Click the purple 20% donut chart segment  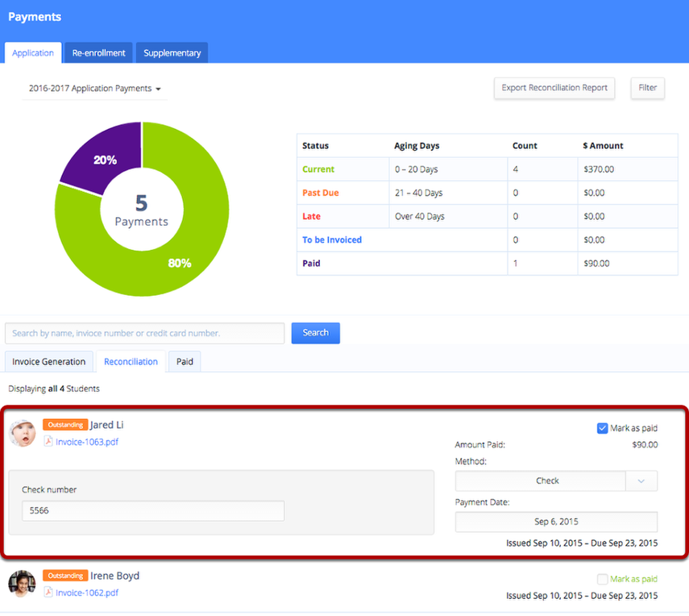[102, 155]
